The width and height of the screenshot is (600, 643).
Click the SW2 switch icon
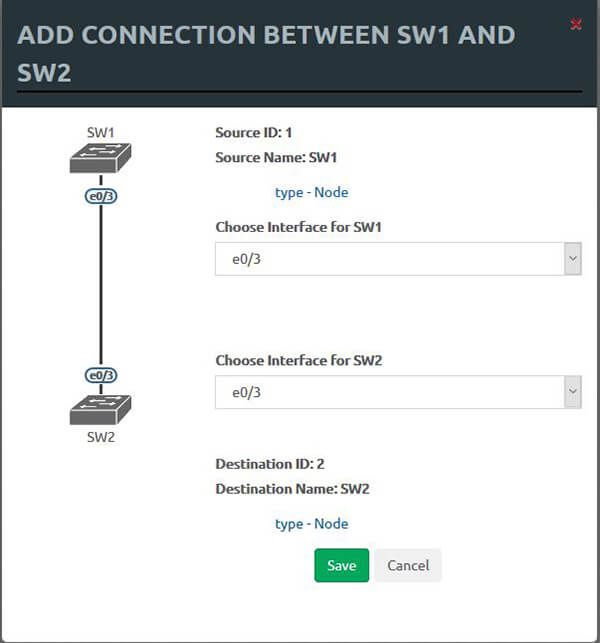[101, 409]
